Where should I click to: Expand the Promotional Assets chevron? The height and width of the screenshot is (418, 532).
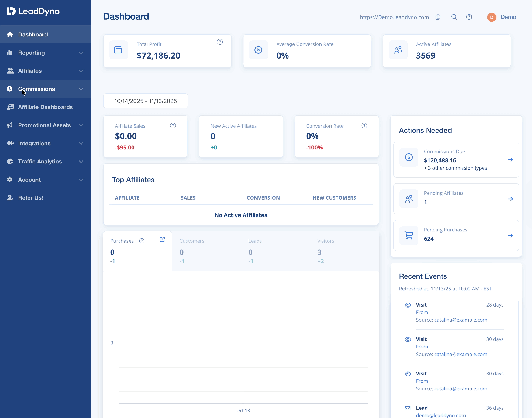tap(81, 125)
